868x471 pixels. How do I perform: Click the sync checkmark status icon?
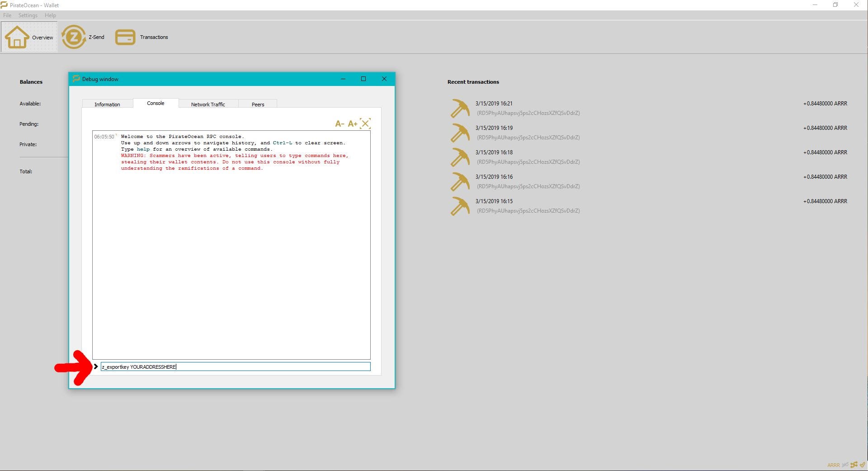[x=863, y=465]
